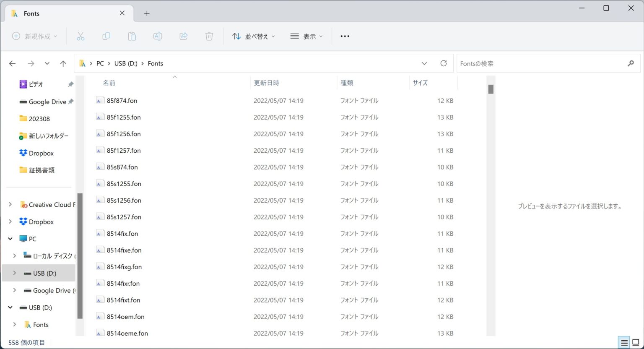Open the three-dot more options menu
Viewport: 644px width, 349px height.
(345, 36)
